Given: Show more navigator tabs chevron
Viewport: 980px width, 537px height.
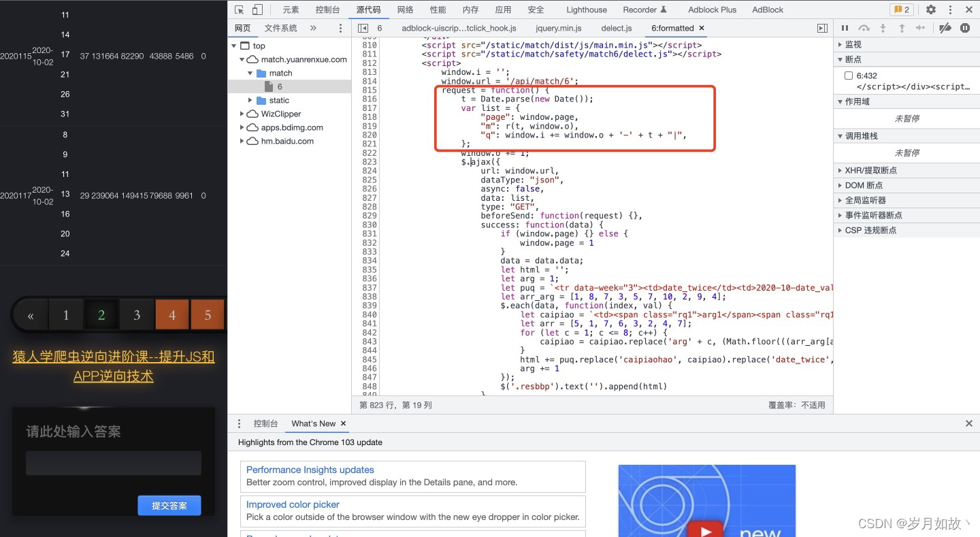Looking at the screenshot, I should pyautogui.click(x=313, y=28).
